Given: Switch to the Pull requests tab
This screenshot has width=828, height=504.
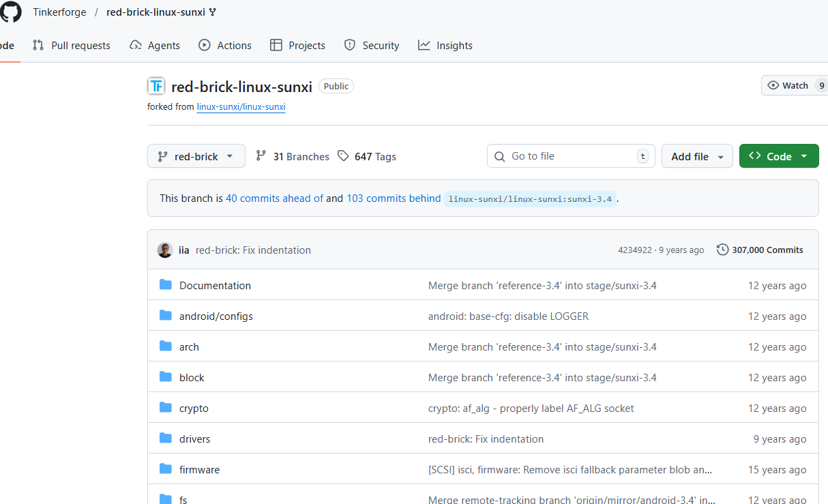Looking at the screenshot, I should tap(72, 46).
